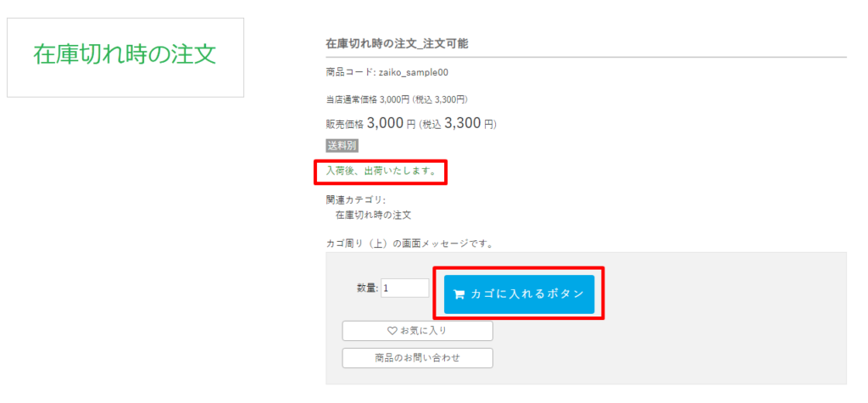Click the 当店通常価格 3,000円 text

368,99
